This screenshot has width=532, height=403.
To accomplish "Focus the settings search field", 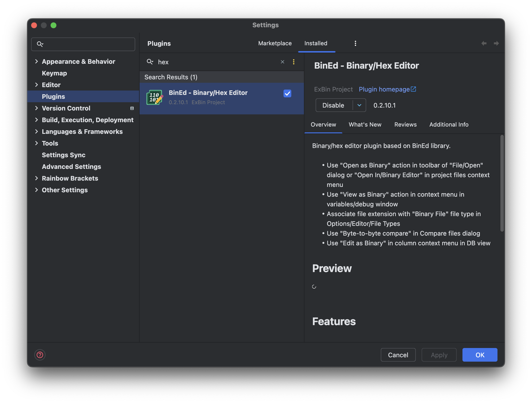I will (88, 44).
